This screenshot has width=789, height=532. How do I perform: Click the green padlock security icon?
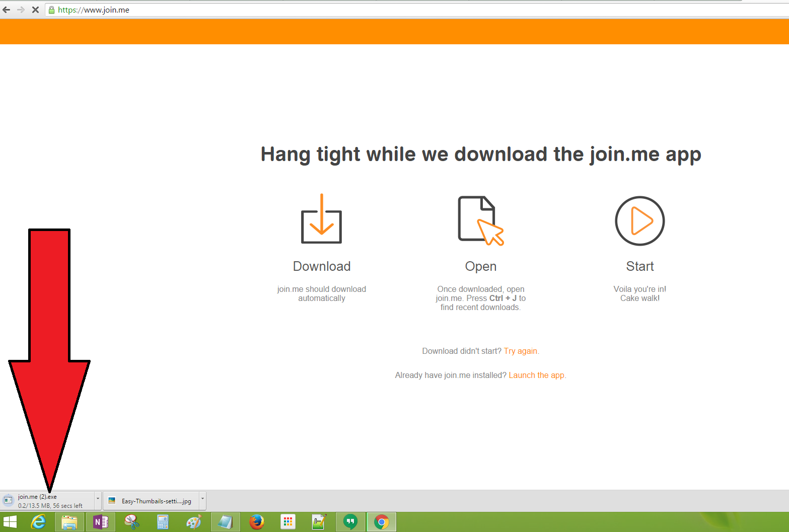coord(51,10)
